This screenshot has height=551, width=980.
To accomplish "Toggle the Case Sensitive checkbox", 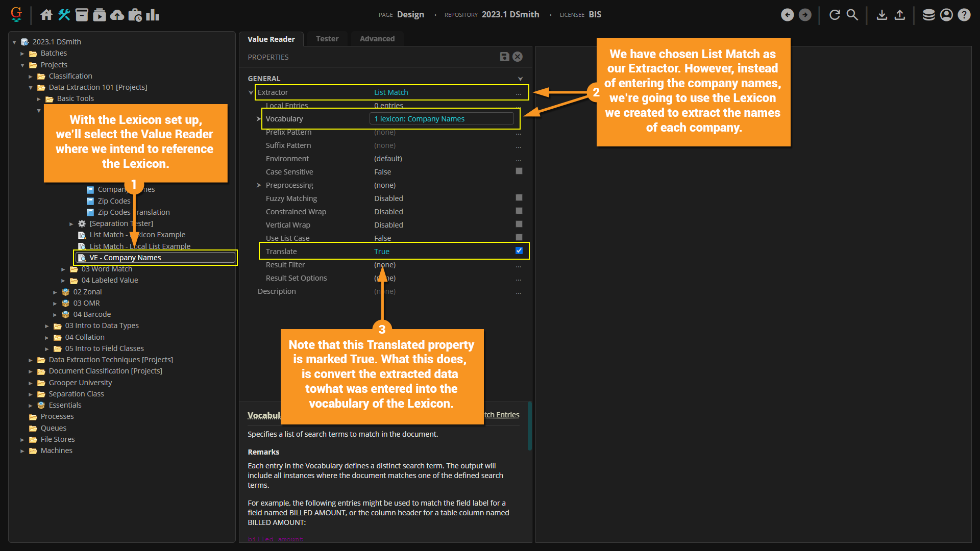I will pos(519,171).
